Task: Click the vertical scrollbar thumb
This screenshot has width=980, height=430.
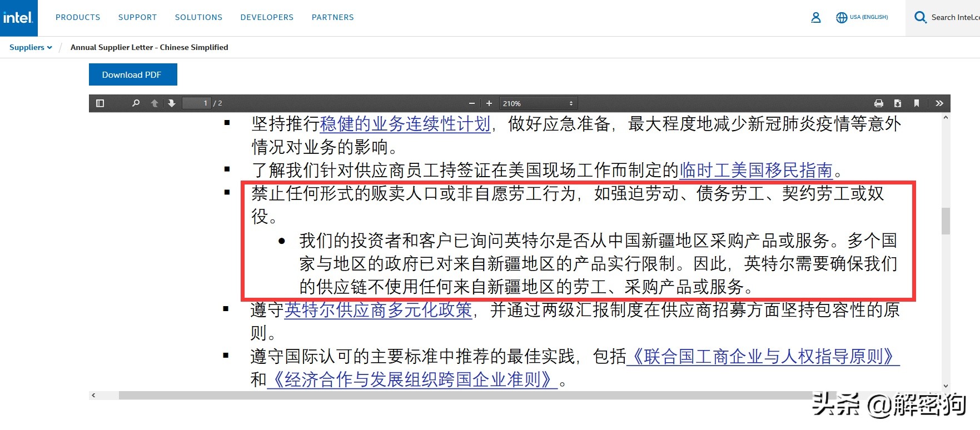Action: [x=946, y=221]
